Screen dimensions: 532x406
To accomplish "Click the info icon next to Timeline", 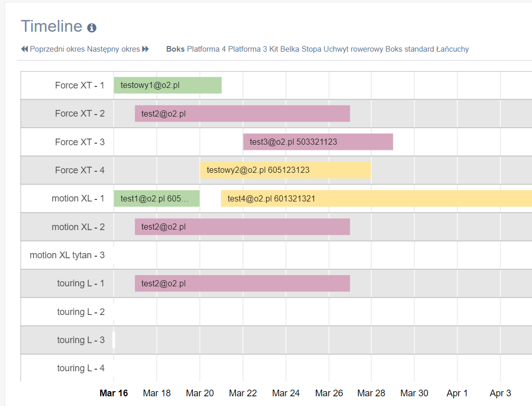I will click(x=92, y=28).
